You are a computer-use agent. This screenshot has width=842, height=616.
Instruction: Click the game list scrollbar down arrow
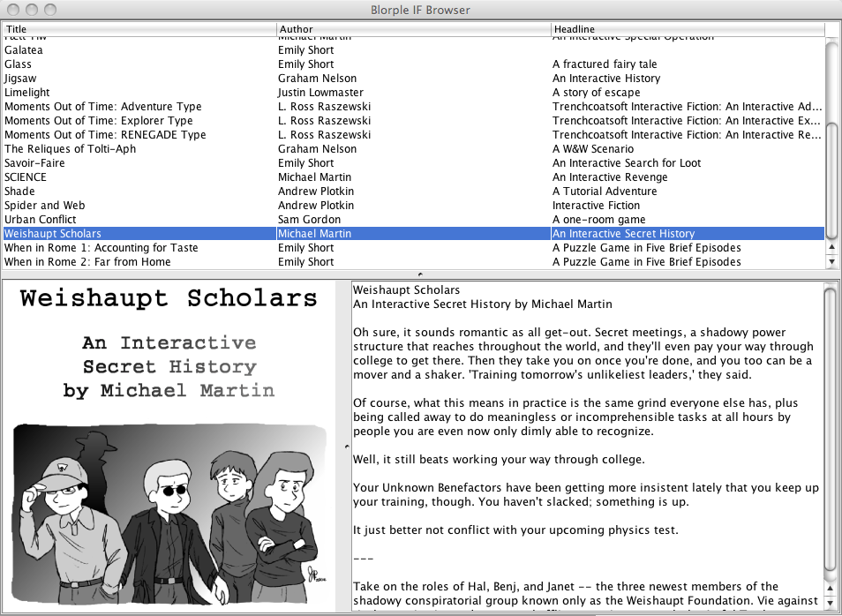[831, 262]
